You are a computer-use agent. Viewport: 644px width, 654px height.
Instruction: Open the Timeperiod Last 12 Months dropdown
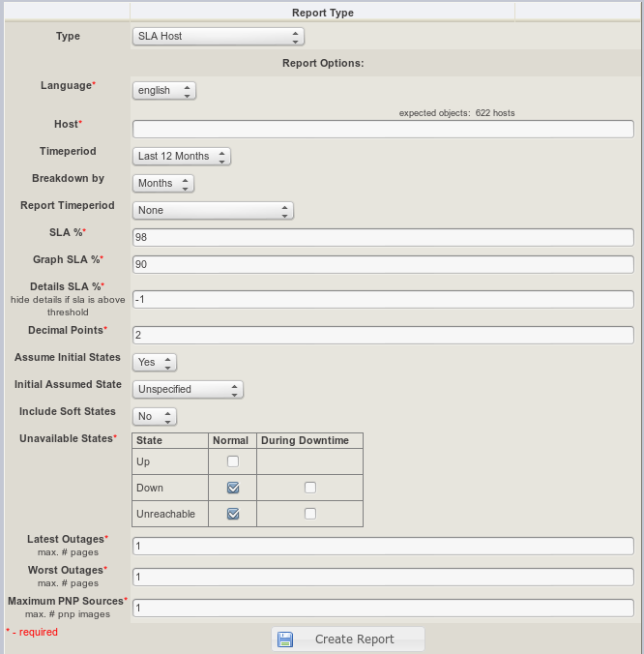pos(182,157)
